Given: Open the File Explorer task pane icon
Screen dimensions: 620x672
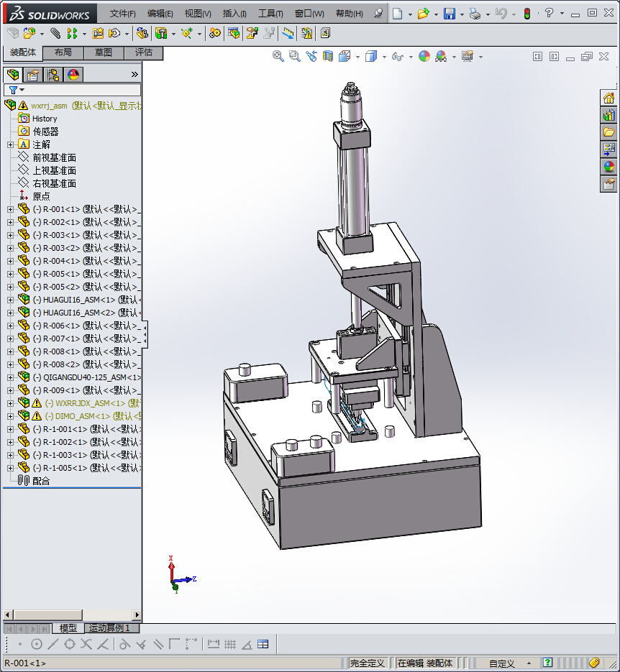Looking at the screenshot, I should [x=608, y=132].
